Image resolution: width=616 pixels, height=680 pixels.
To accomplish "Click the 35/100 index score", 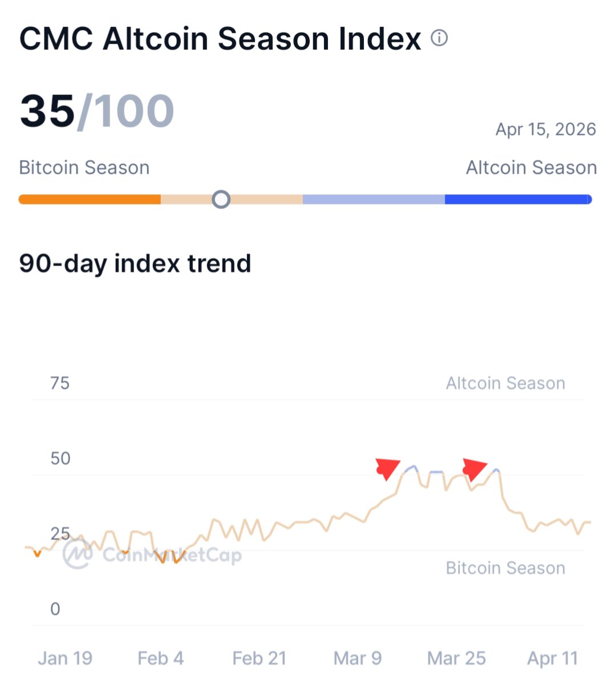I will pos(97,111).
